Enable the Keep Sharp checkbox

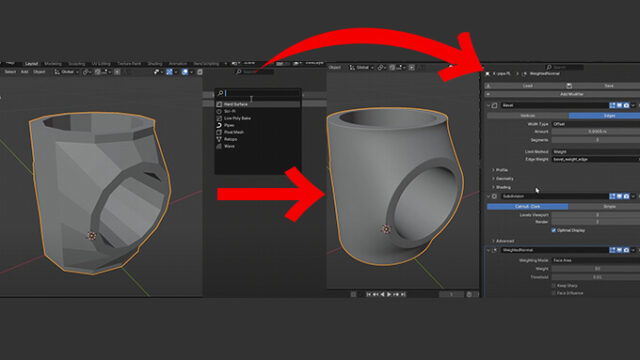tap(554, 286)
